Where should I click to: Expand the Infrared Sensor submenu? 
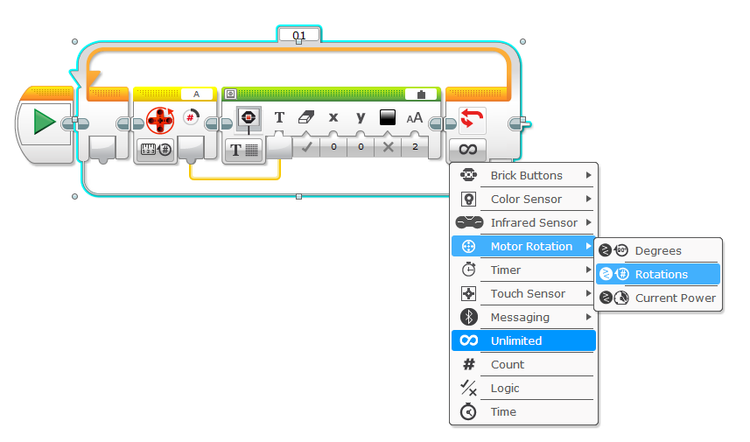pyautogui.click(x=588, y=222)
